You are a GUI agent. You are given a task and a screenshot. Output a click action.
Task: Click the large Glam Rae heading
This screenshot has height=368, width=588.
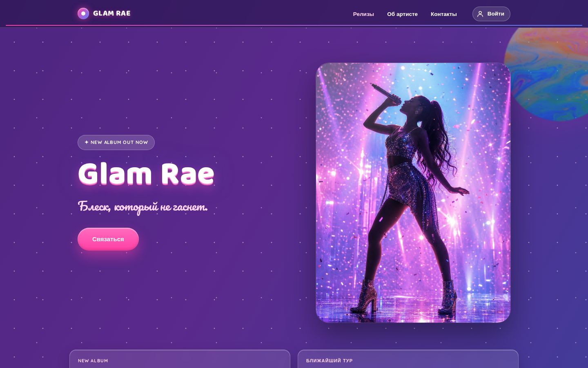pyautogui.click(x=146, y=174)
